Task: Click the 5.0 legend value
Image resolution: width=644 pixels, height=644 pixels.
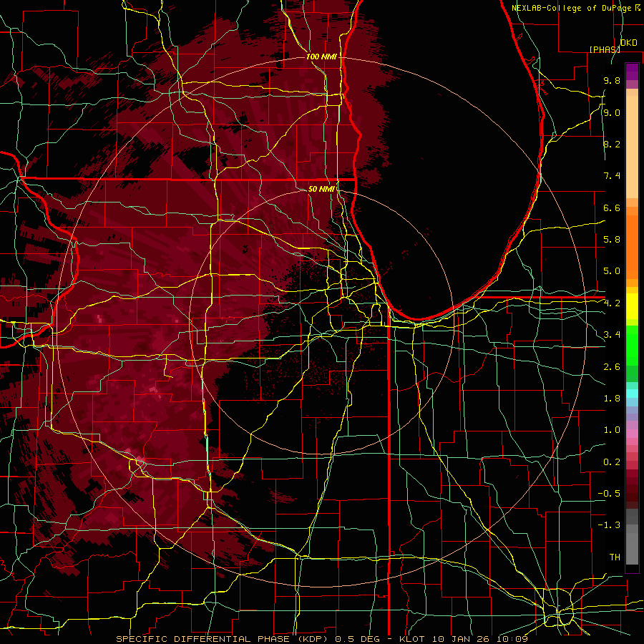Action: pyautogui.click(x=612, y=271)
